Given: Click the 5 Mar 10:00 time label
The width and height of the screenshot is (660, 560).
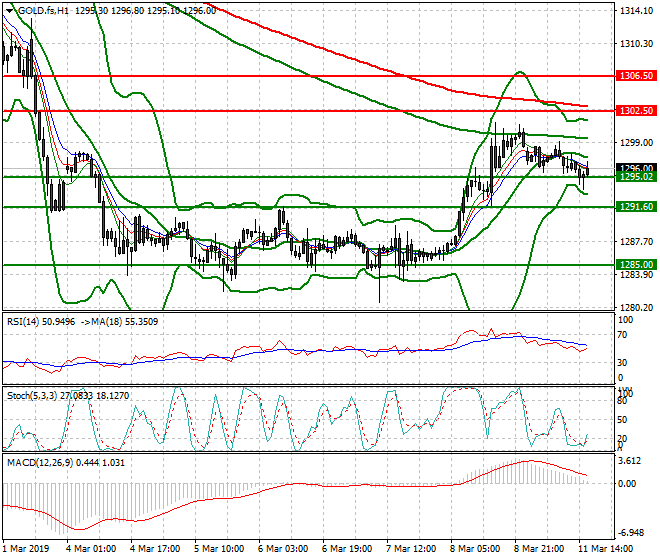Looking at the screenshot, I should click(x=219, y=549).
